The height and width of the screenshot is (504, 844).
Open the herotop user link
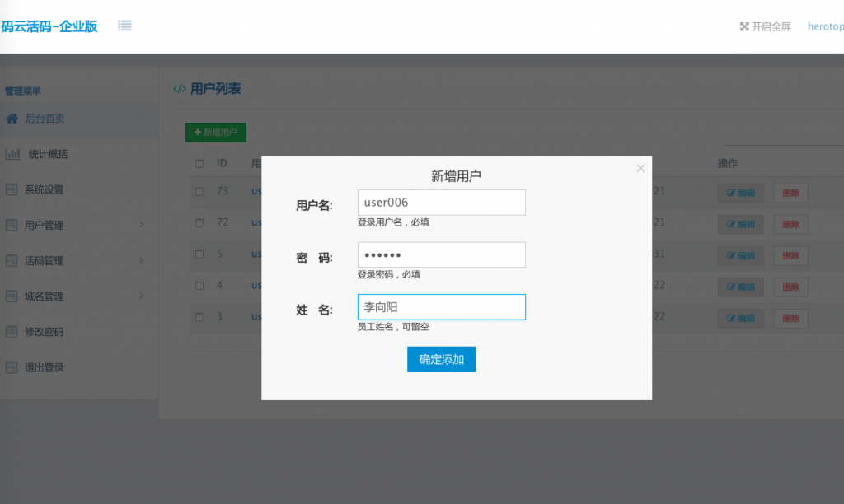(825, 26)
